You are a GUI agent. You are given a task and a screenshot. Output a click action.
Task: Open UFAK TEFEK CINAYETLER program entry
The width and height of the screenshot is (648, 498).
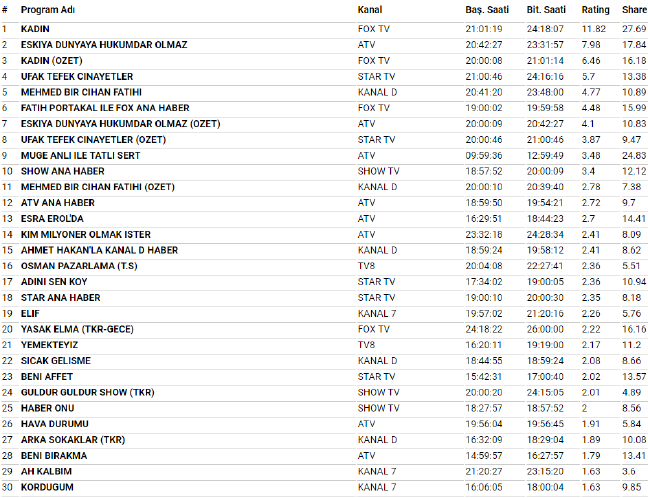(77, 76)
